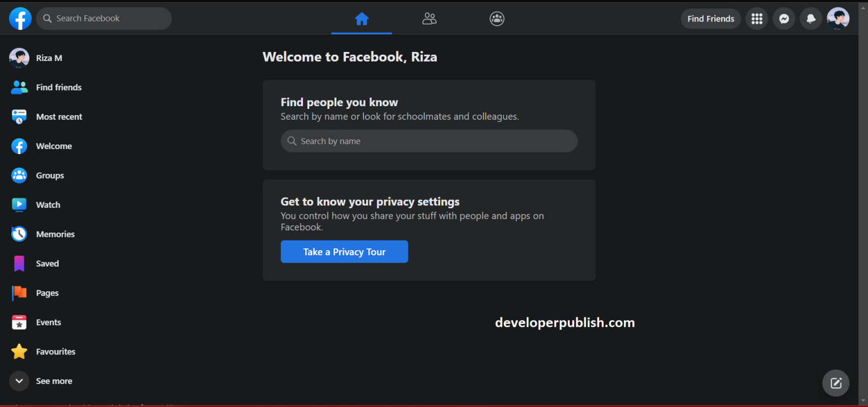Viewport: 868px width, 407px height.
Task: Open Events in the left sidebar
Action: (48, 322)
